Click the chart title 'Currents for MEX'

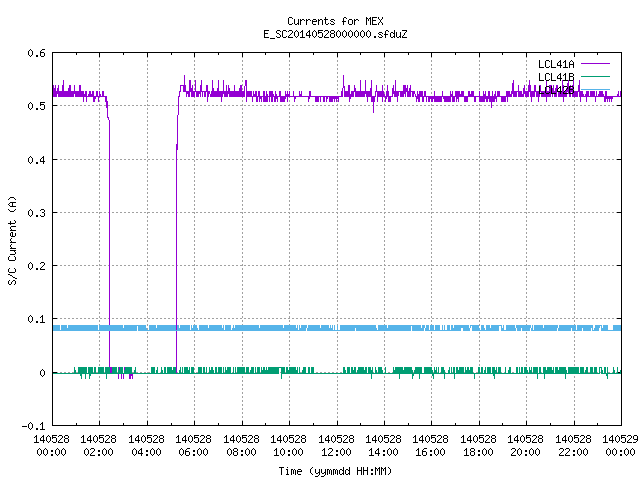[335, 21]
